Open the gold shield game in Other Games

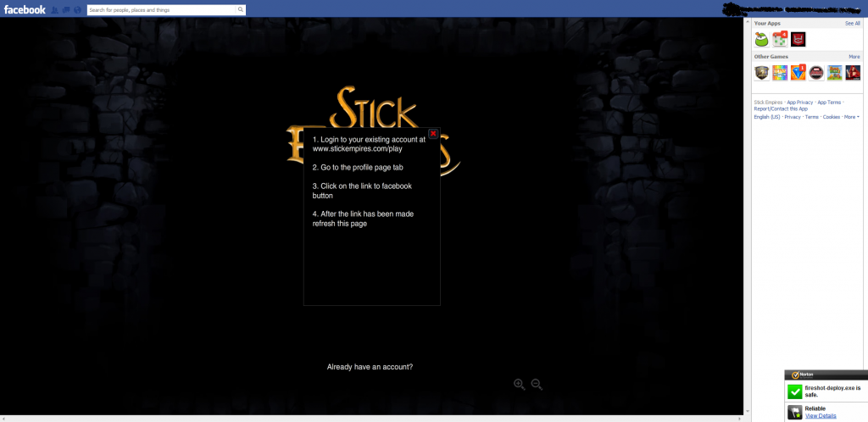pyautogui.click(x=762, y=73)
